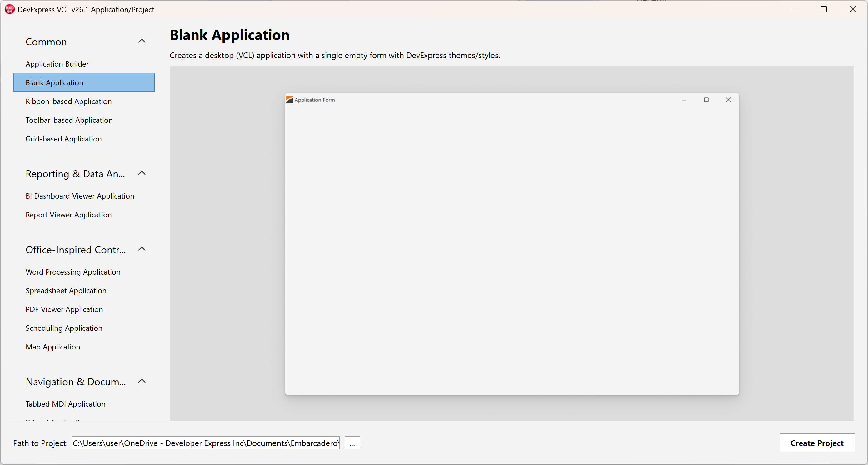Click the Common group header text

click(46, 42)
